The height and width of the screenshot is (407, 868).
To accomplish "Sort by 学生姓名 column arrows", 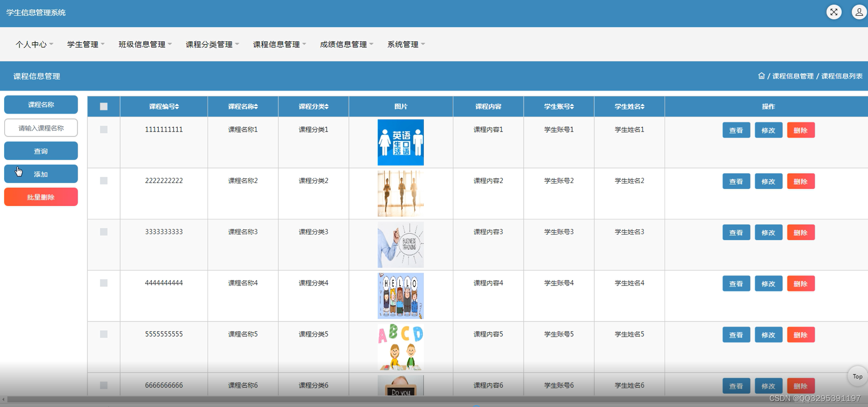I will click(x=642, y=106).
